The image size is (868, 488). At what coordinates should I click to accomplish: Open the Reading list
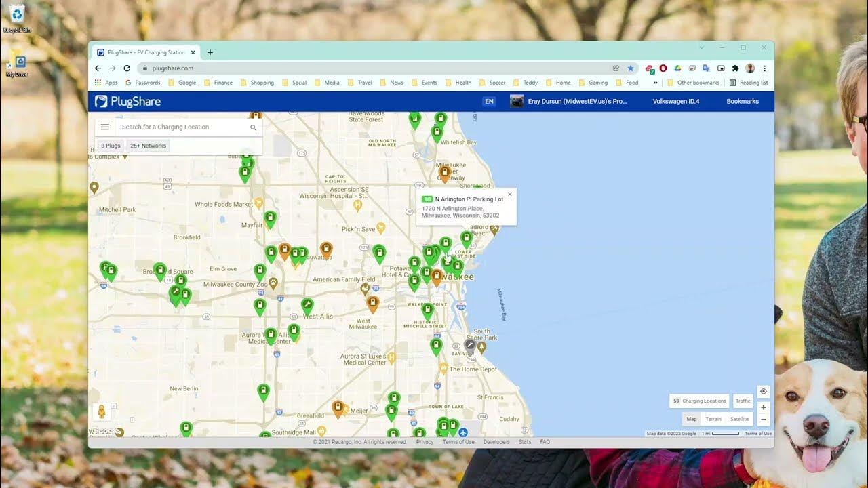point(749,83)
